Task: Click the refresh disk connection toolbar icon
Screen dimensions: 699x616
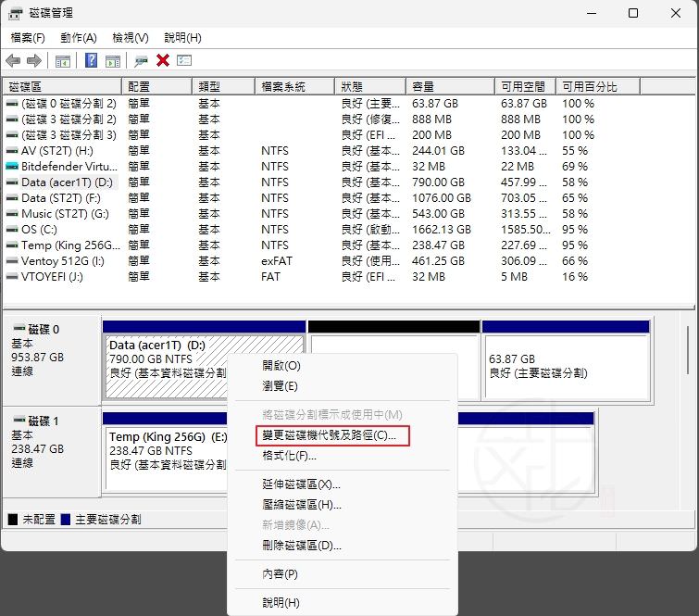Action: coord(141,60)
